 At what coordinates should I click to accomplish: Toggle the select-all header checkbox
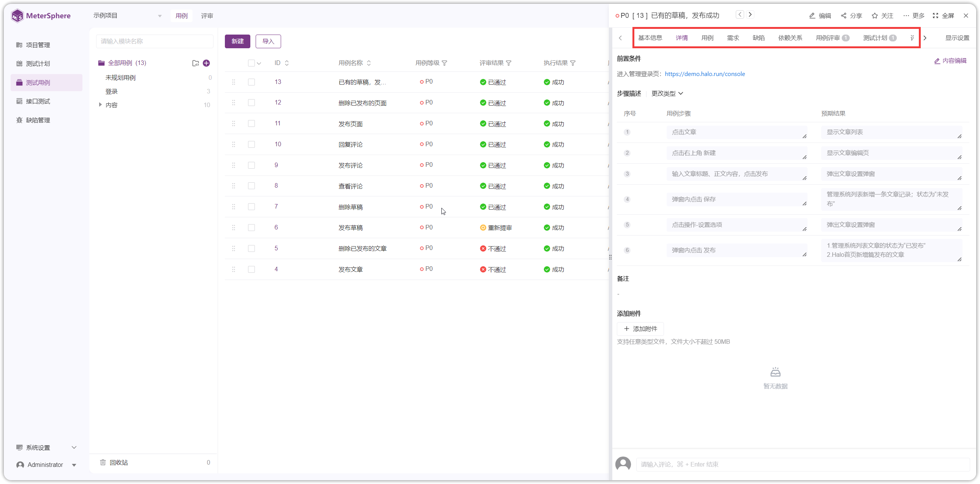[251, 63]
